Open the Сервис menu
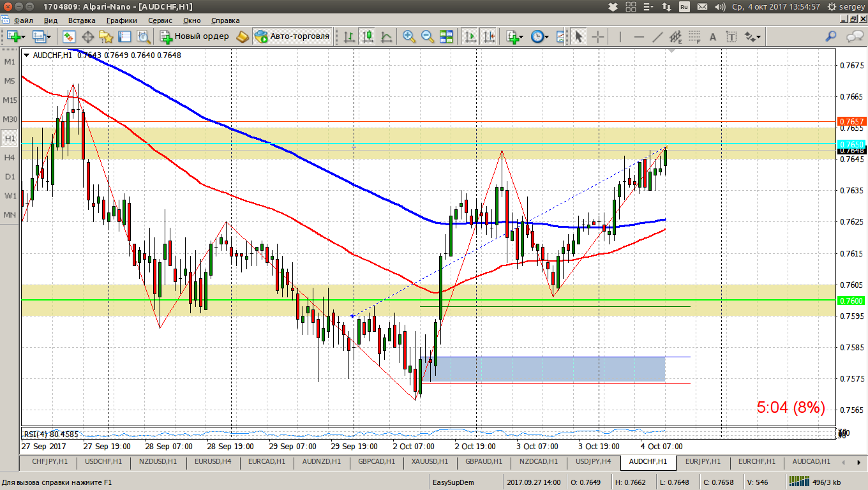The height and width of the screenshot is (490, 868). 160,20
